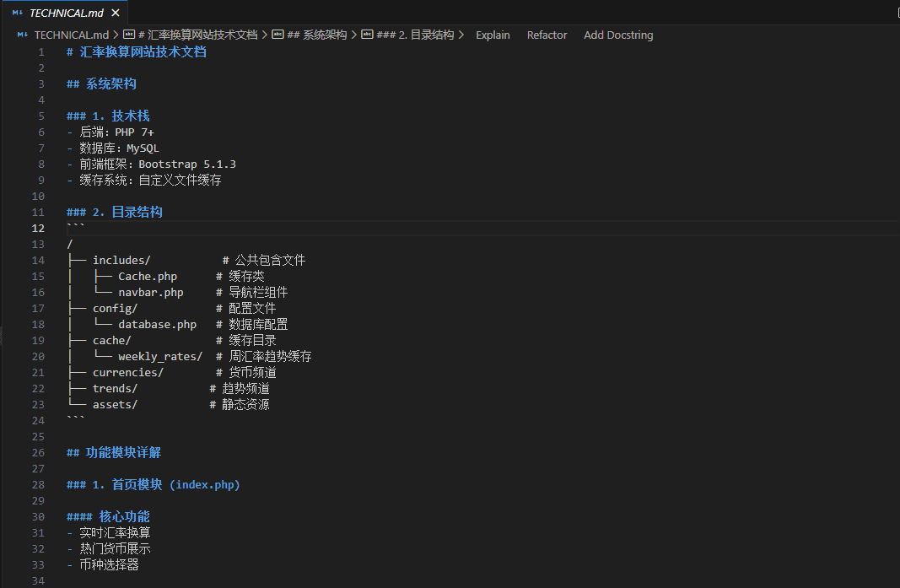This screenshot has width=900, height=588.
Task: Click the Explain action
Action: point(493,35)
